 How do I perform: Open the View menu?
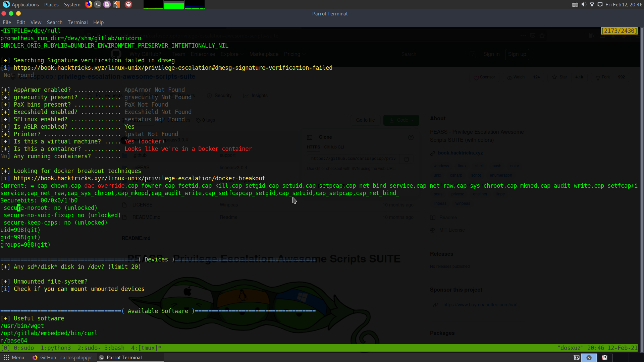(36, 22)
